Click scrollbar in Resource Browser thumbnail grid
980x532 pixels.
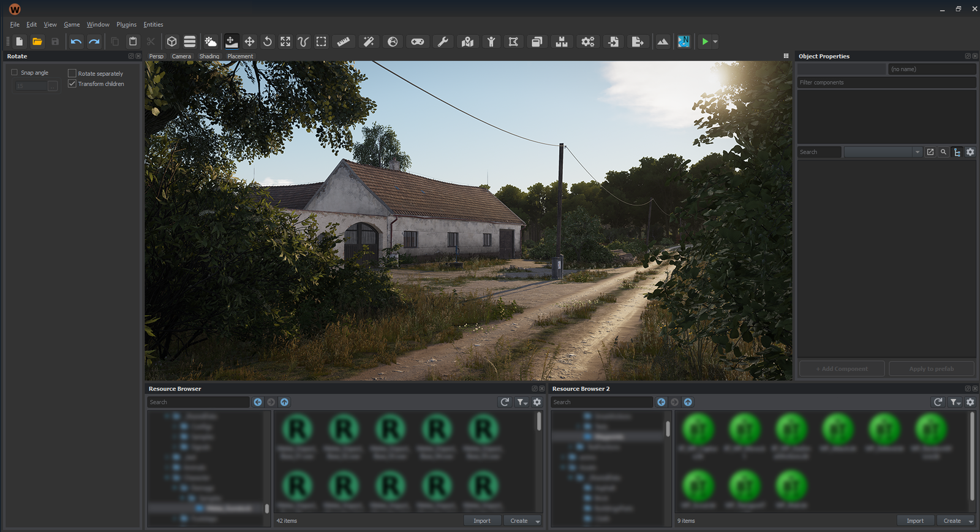click(x=539, y=421)
